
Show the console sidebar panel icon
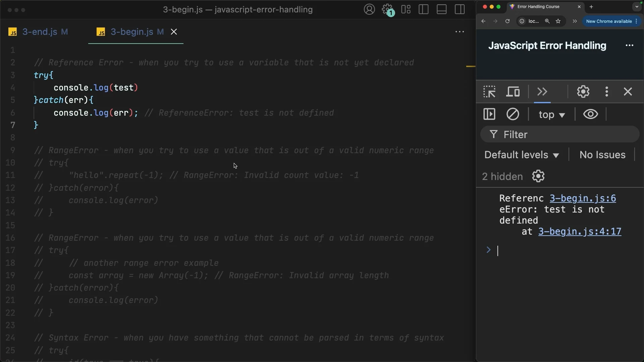pos(489,114)
